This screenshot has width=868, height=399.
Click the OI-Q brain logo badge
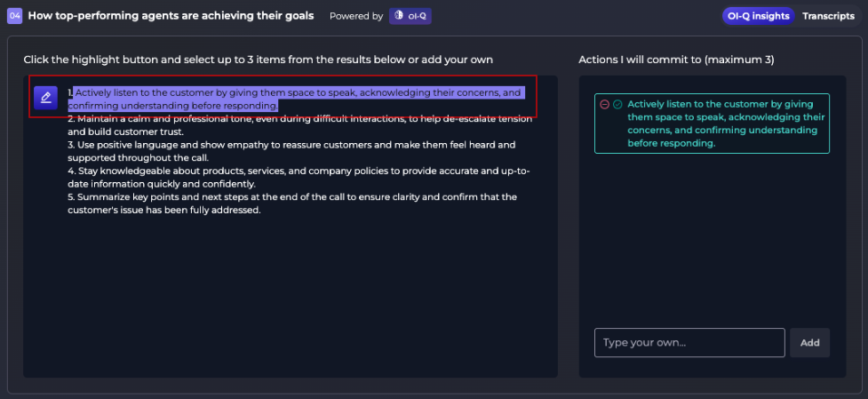tap(410, 16)
